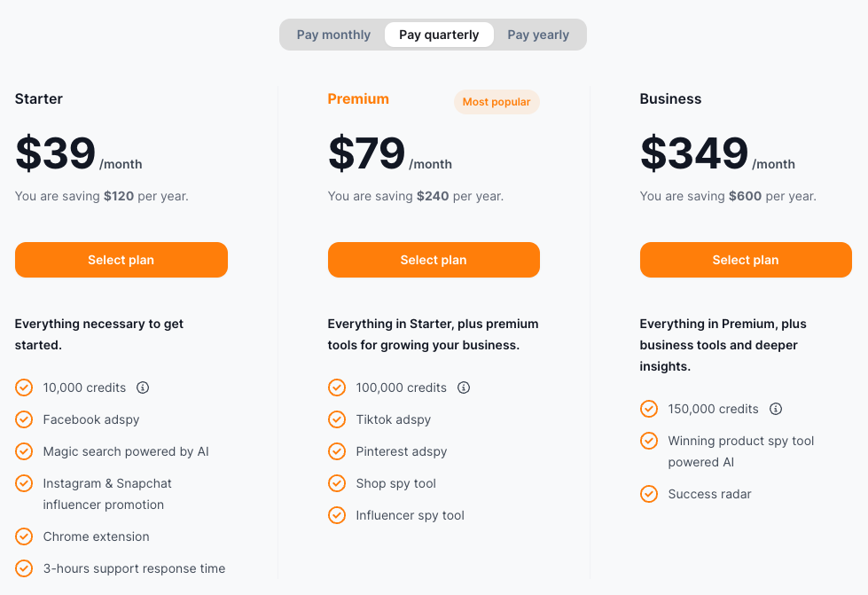Click the info icon beside 150,000 credits

click(776, 409)
